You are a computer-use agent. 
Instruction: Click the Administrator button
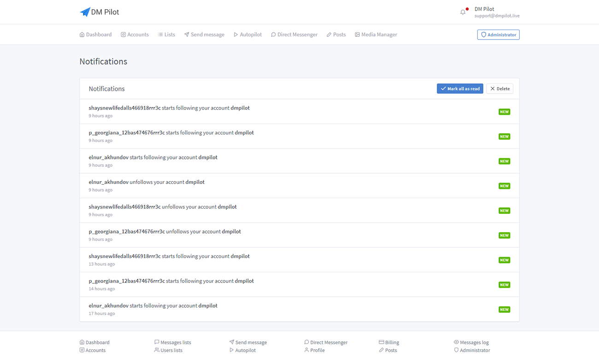pyautogui.click(x=498, y=35)
